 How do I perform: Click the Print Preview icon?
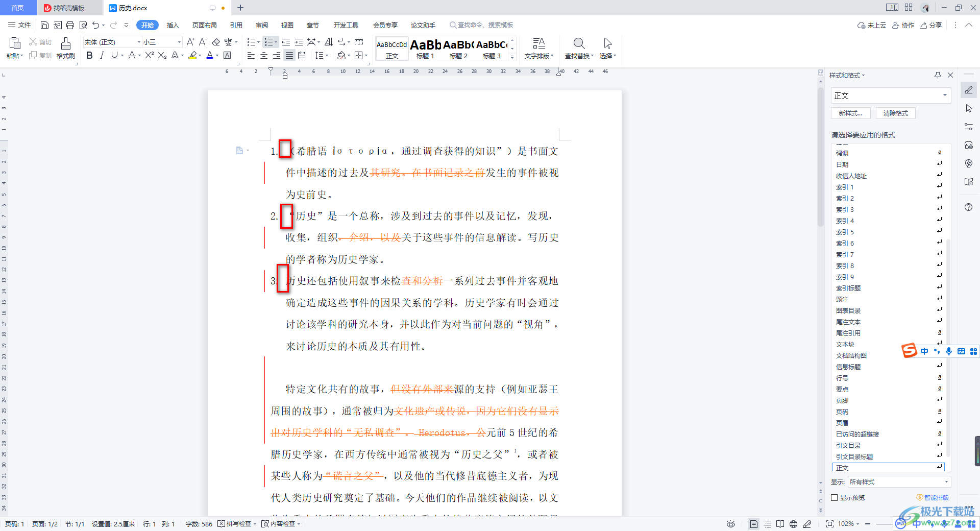(83, 25)
